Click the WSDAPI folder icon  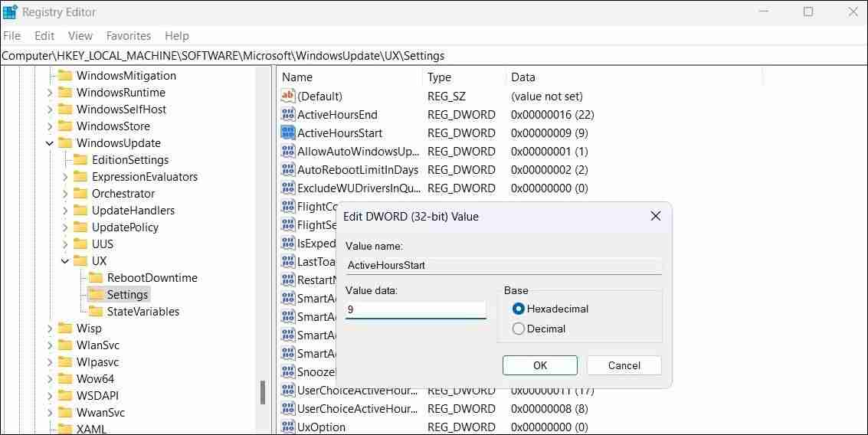coord(65,396)
